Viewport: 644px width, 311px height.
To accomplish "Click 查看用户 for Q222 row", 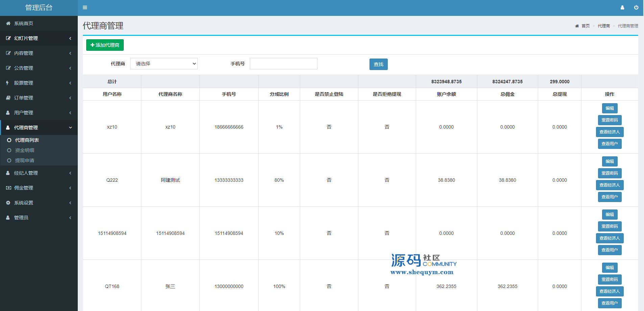I will [x=610, y=197].
